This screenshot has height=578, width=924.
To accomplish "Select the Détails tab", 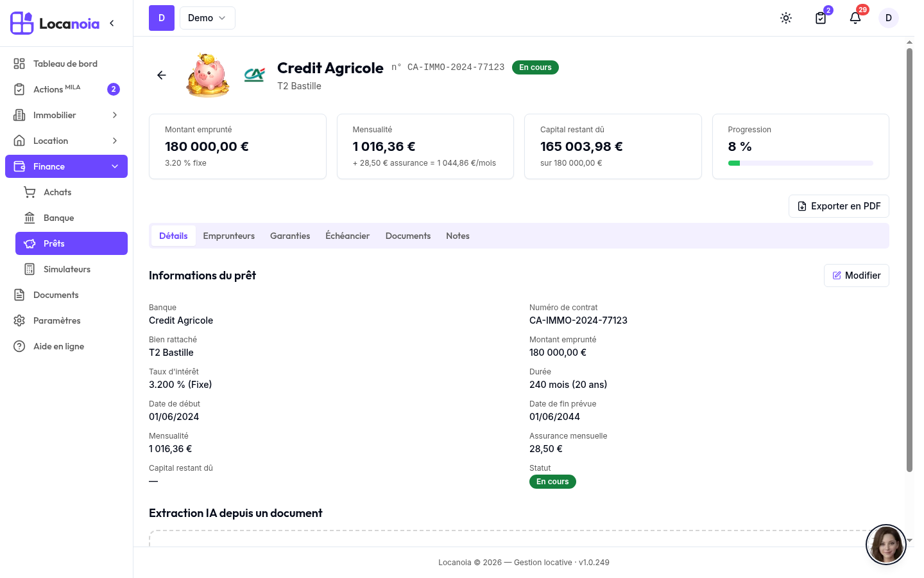I will [173, 236].
